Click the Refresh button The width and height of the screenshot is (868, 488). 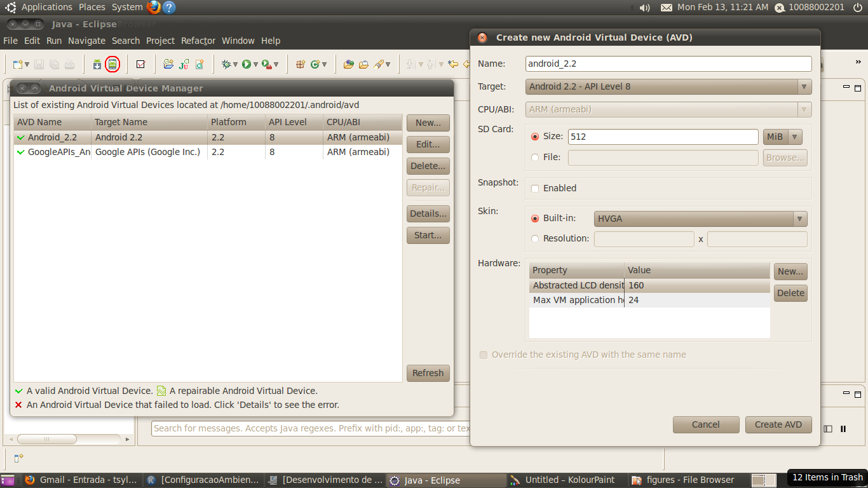pyautogui.click(x=428, y=373)
